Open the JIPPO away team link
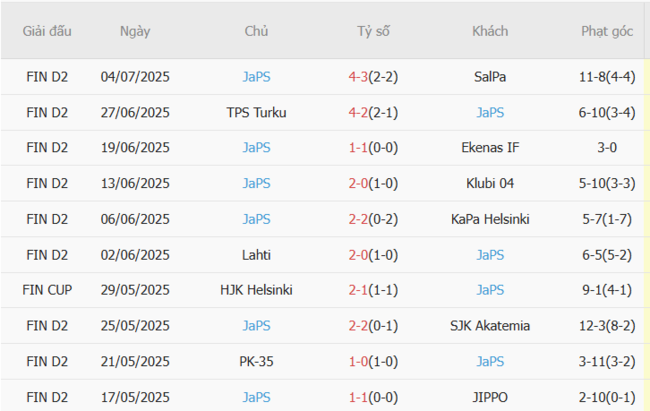The height and width of the screenshot is (411, 650). point(490,397)
